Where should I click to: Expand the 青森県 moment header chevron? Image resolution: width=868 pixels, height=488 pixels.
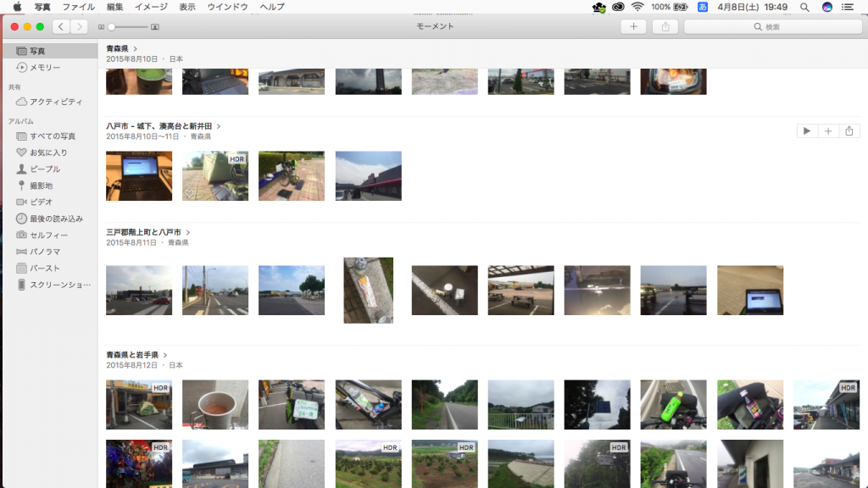[x=136, y=49]
